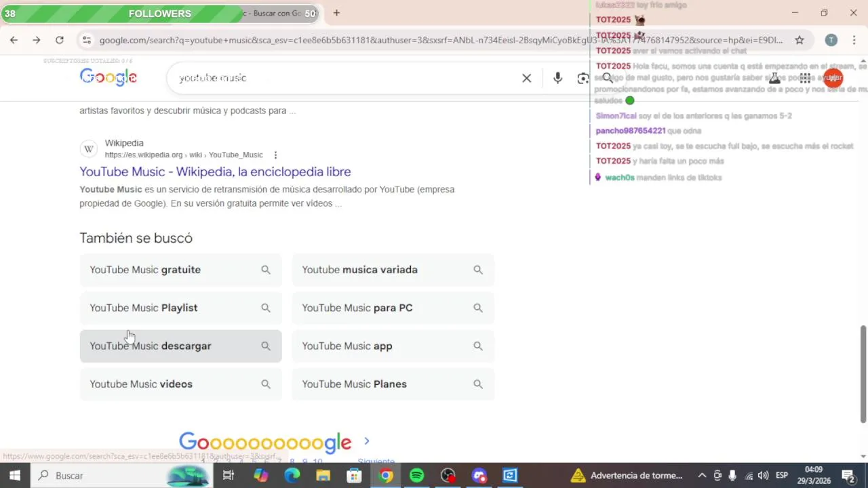
Task: Search Youtube musica variada
Action: pos(393,270)
